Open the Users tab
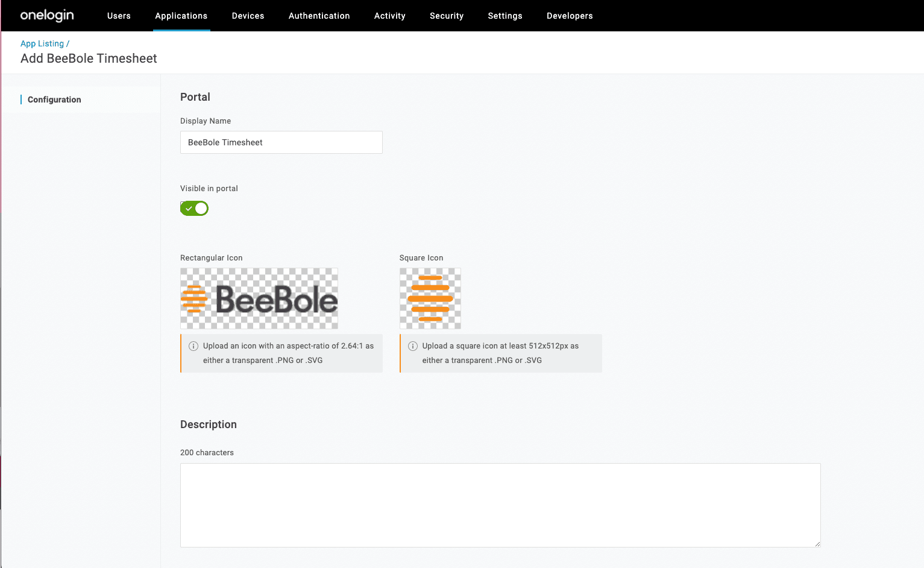The width and height of the screenshot is (924, 568). point(119,16)
